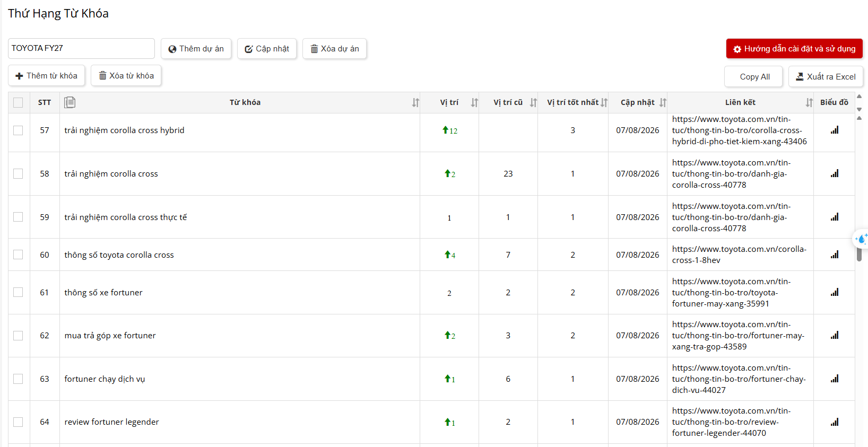Click the Xóa dự án button
The width and height of the screenshot is (868, 447).
(334, 49)
